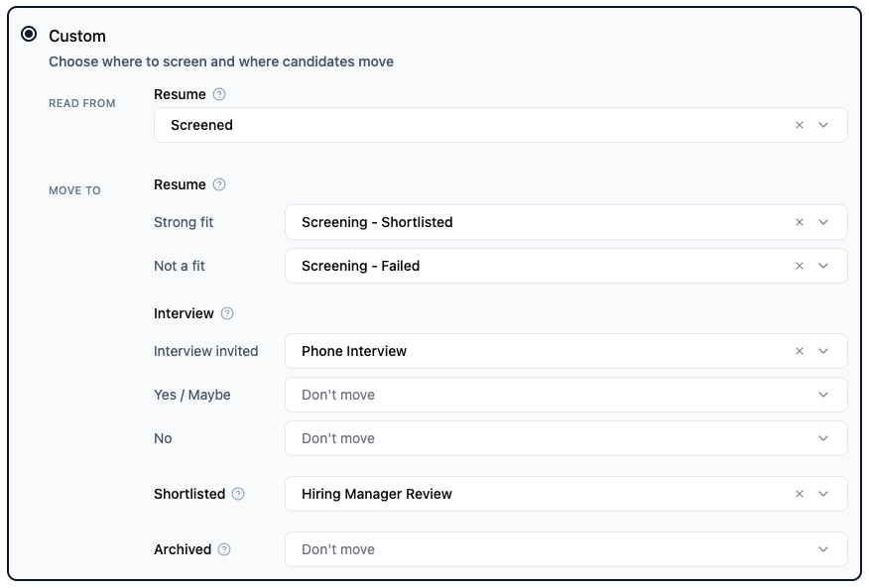869x588 pixels.
Task: Open the Strong fit dropdown chevron
Action: tap(823, 222)
